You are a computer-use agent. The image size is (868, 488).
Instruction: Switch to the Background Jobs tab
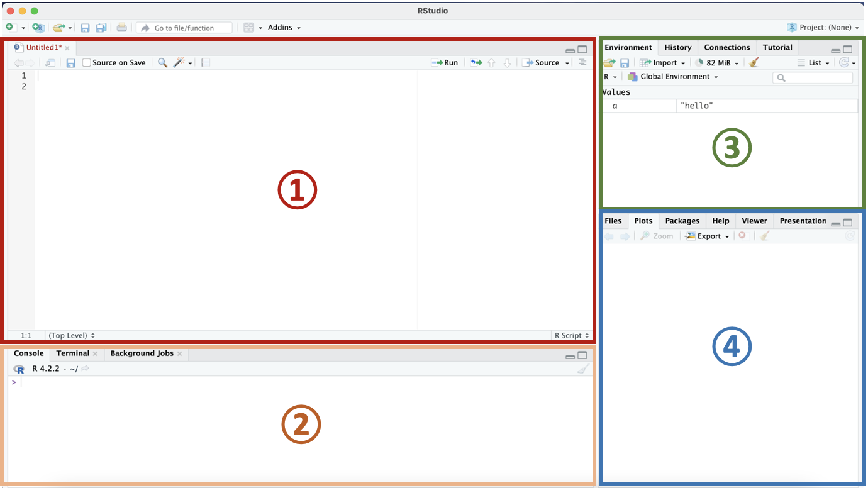[142, 353]
